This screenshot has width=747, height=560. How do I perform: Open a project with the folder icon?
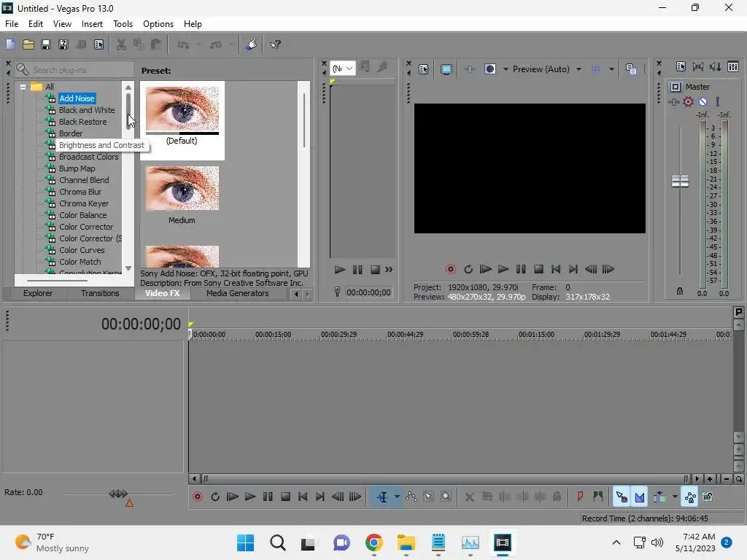click(x=28, y=44)
